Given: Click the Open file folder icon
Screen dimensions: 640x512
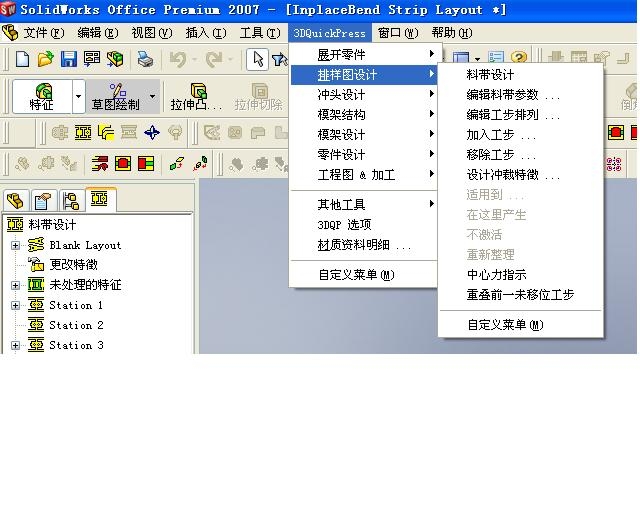Looking at the screenshot, I should [45, 60].
